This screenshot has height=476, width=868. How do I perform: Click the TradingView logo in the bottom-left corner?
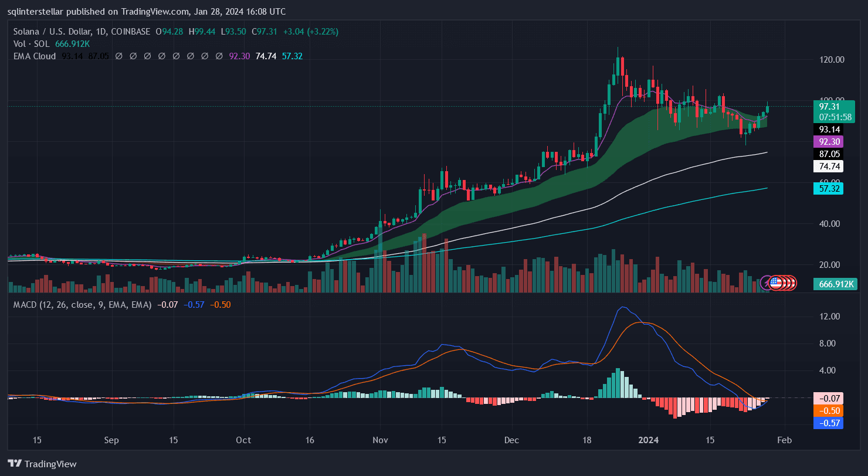click(42, 464)
